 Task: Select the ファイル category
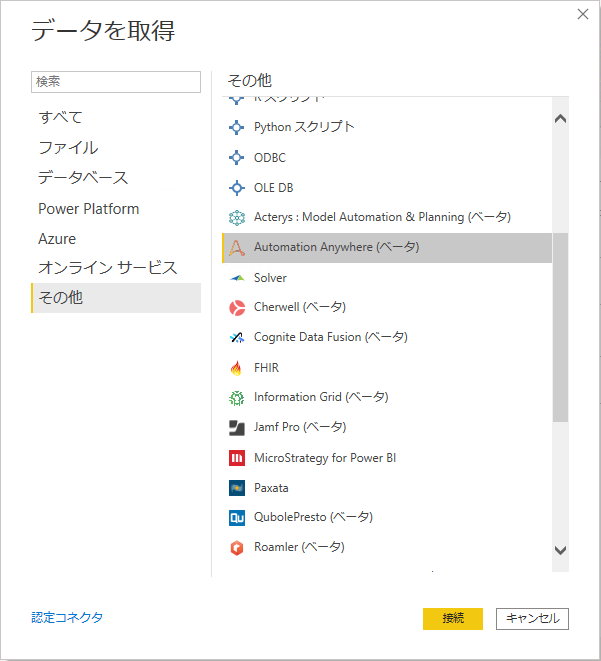[116, 148]
